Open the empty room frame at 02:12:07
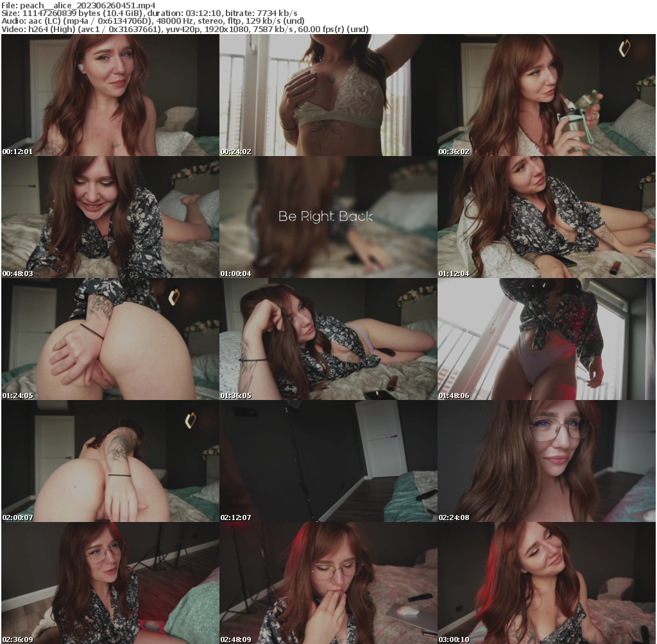Viewport: 657px width, 644px height. [328, 461]
